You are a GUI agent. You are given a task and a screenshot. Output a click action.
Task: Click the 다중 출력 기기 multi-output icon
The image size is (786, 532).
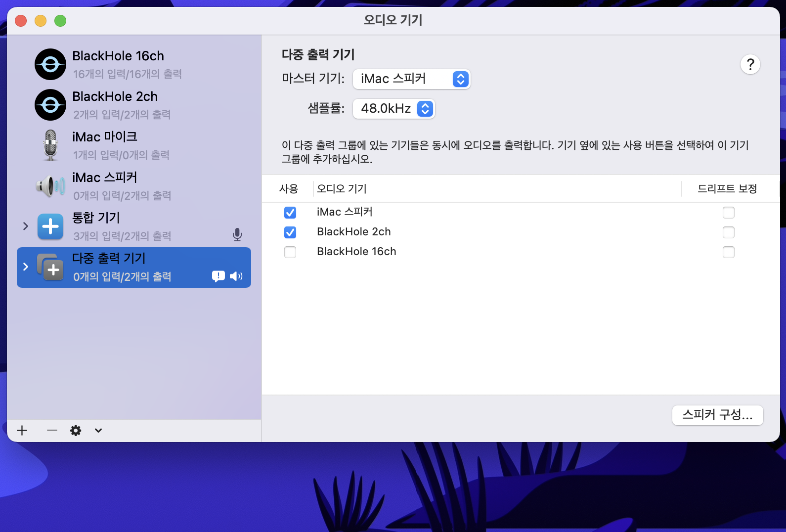click(x=50, y=267)
